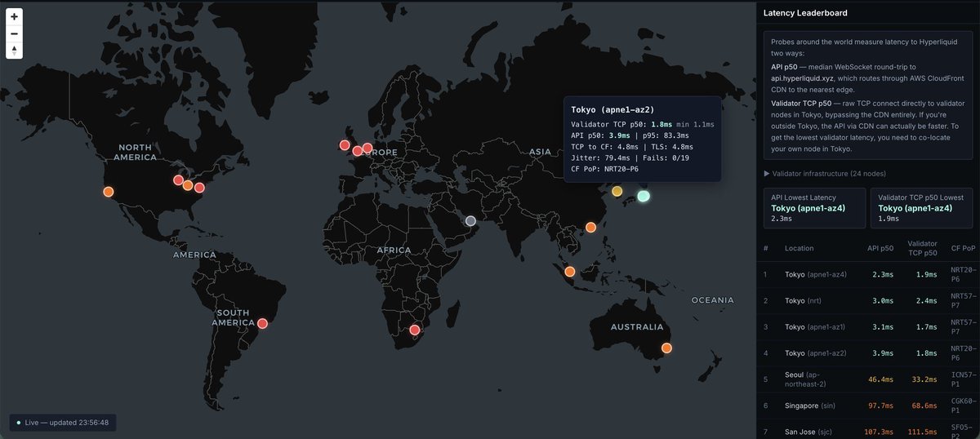Click the Tokyo (apne1-az2) tooltip title
The image size is (980, 439).
pyautogui.click(x=612, y=109)
